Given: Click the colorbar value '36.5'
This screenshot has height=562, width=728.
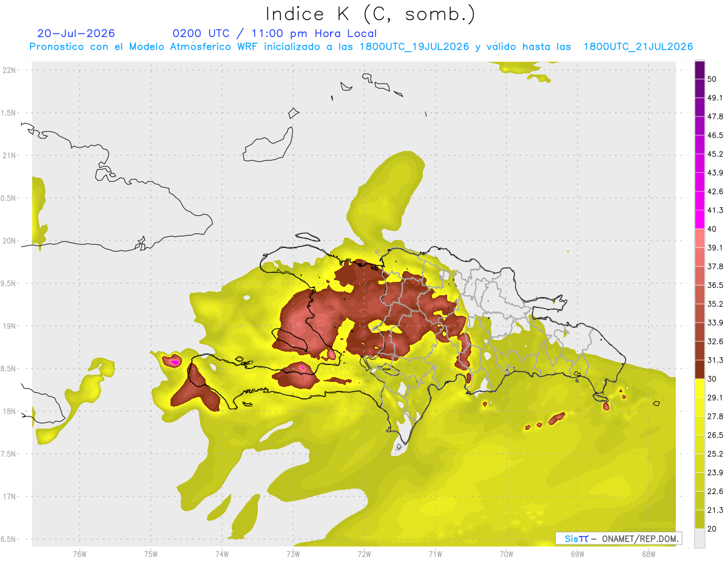Looking at the screenshot, I should (715, 285).
